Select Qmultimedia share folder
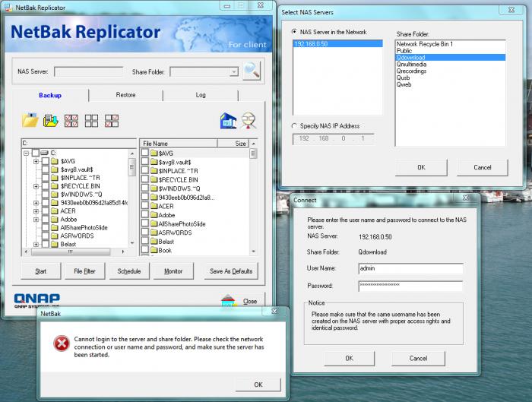Image resolution: width=532 pixels, height=402 pixels. point(450,64)
